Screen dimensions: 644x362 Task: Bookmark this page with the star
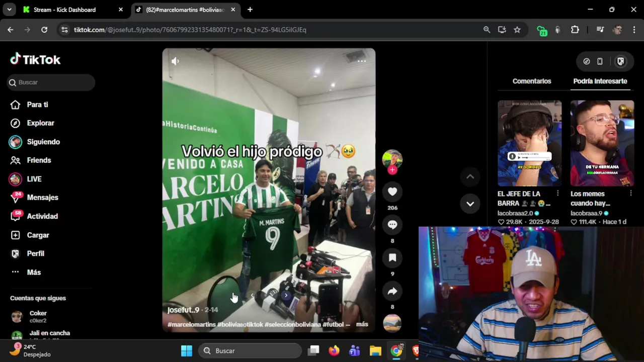(x=517, y=30)
